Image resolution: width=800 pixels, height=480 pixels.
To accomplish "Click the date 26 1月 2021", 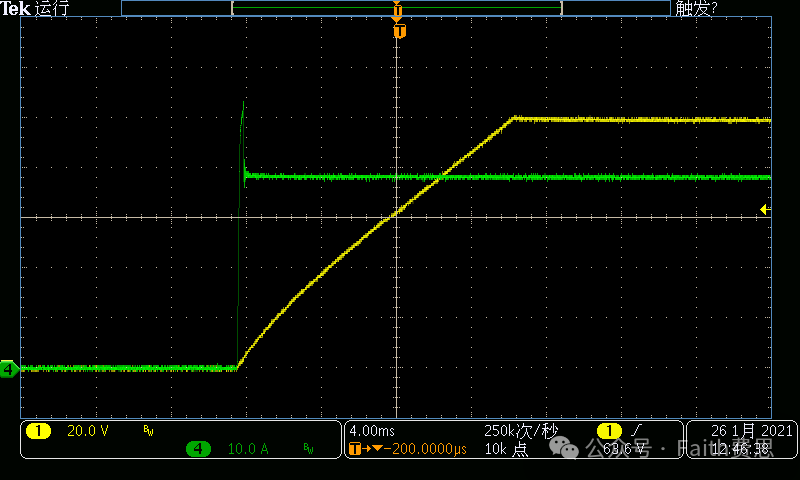I will (x=752, y=431).
